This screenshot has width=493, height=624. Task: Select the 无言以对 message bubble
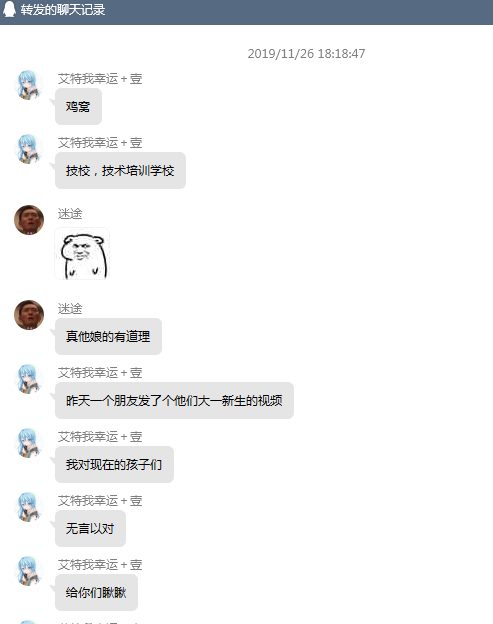pos(90,528)
